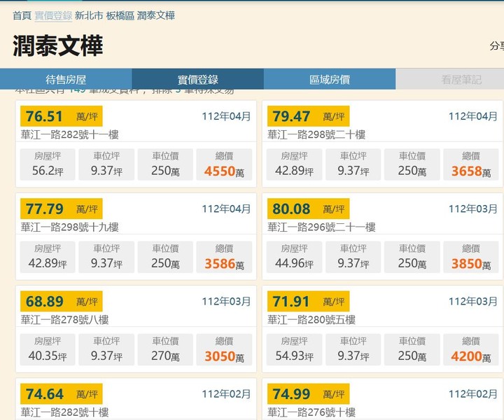
Task: Open the 首頁 breadcrumb link
Action: tap(22, 15)
